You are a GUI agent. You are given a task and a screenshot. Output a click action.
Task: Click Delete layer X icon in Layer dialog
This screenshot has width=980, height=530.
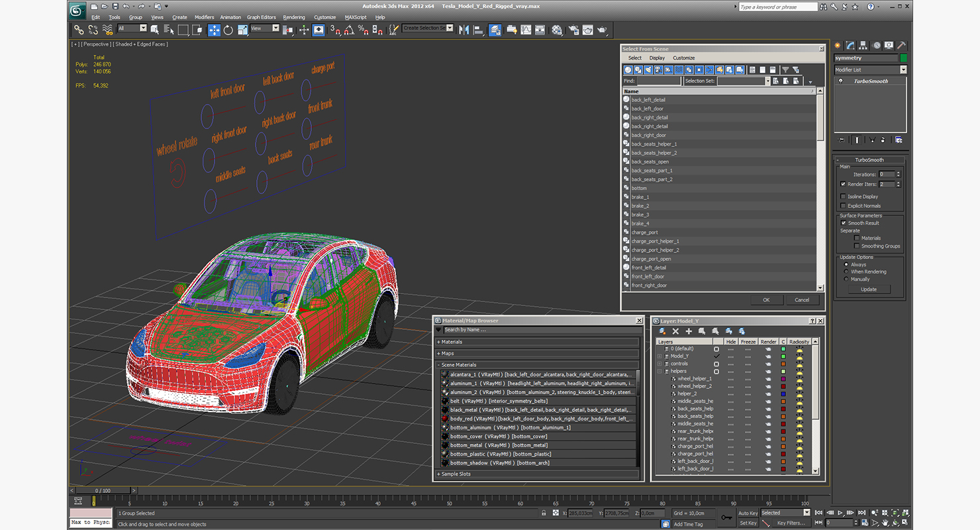pyautogui.click(x=675, y=331)
